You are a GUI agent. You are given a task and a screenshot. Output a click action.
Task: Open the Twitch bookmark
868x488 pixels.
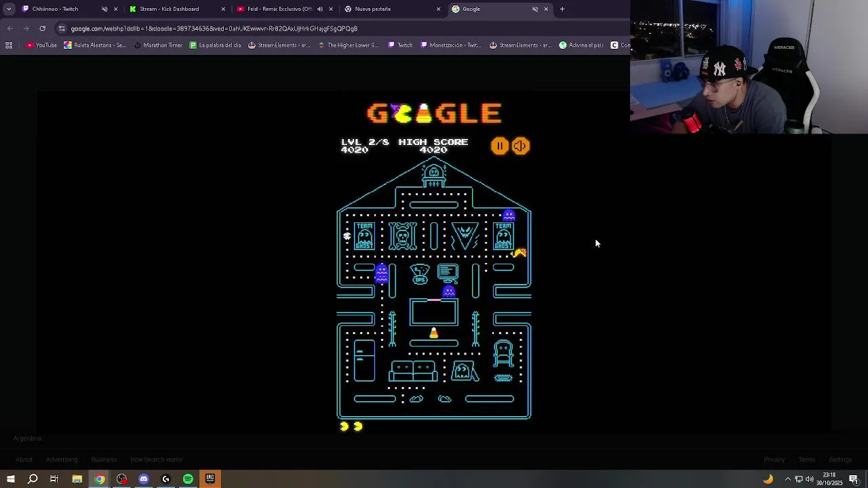(x=400, y=45)
